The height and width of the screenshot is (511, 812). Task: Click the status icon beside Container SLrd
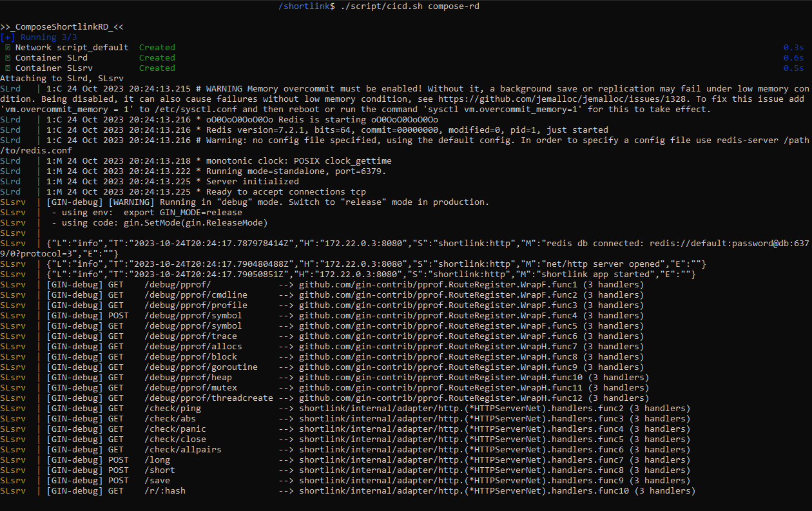point(8,58)
